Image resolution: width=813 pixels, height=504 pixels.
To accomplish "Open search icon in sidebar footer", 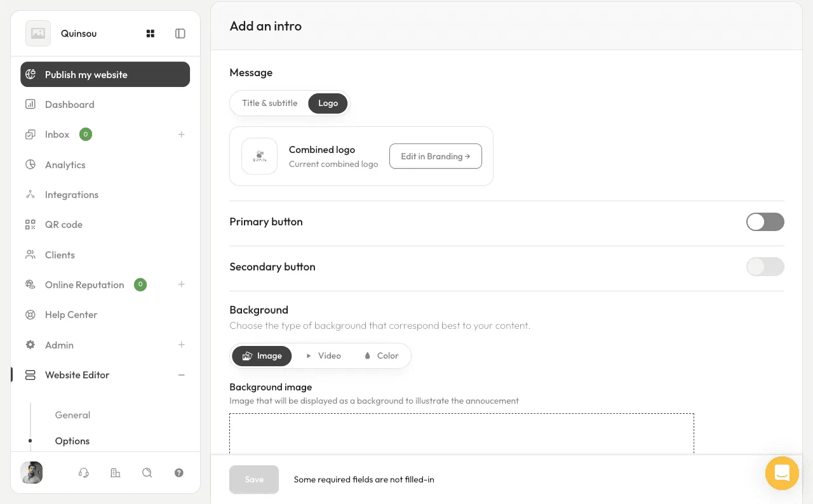I will click(147, 473).
